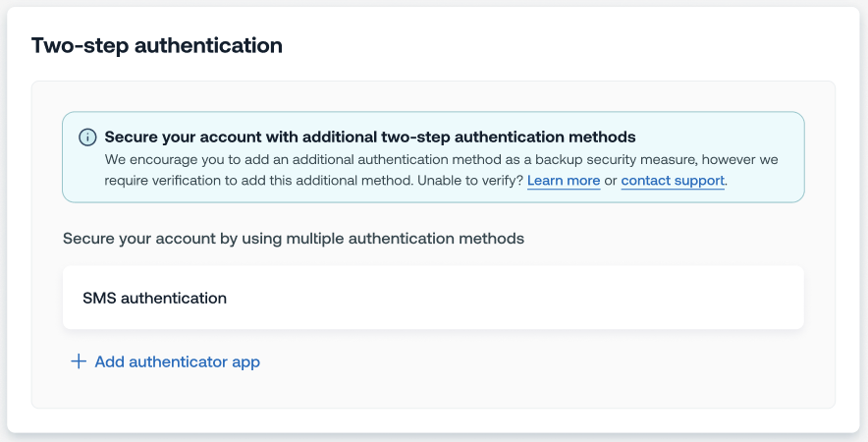The width and height of the screenshot is (868, 442).
Task: Open the contact support link
Action: point(673,181)
